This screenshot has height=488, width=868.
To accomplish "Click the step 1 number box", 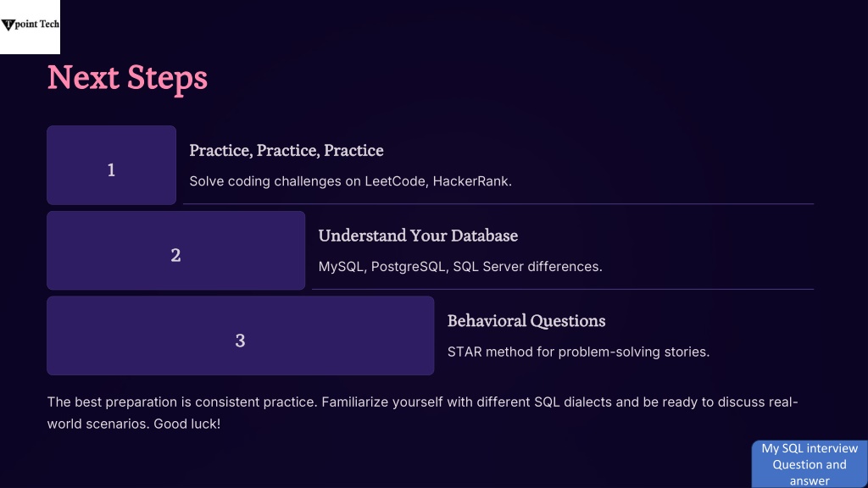I will pyautogui.click(x=111, y=165).
